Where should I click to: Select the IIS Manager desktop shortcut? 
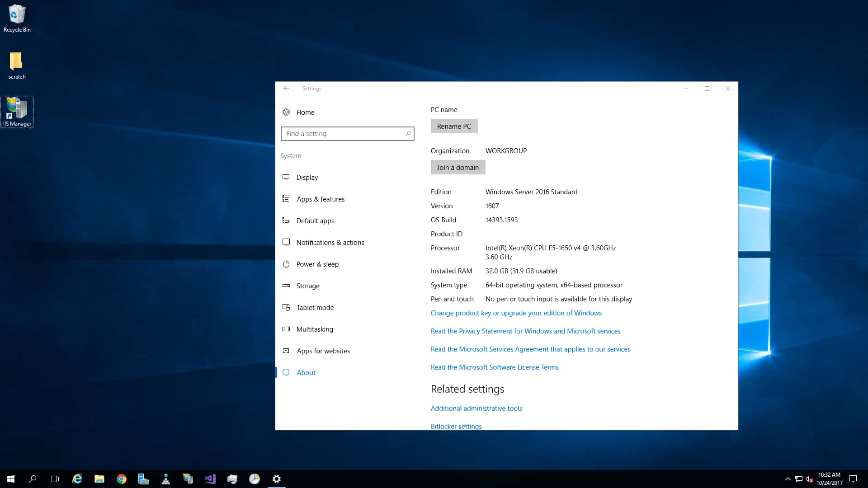[x=17, y=112]
